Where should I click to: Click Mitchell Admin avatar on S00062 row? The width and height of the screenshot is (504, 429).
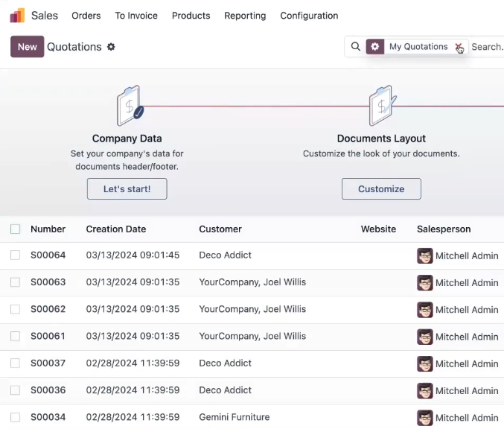(424, 310)
